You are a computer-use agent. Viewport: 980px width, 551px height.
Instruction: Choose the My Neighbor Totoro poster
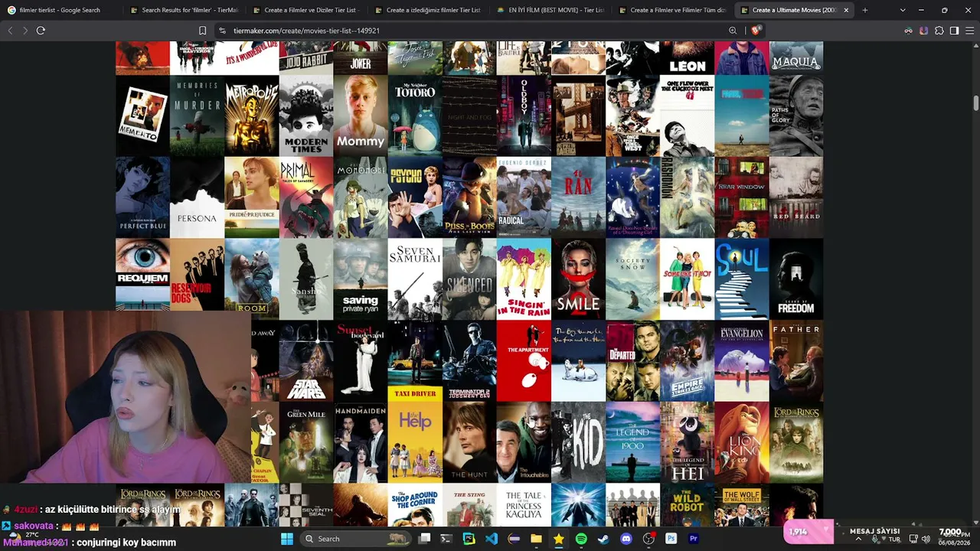pos(415,116)
